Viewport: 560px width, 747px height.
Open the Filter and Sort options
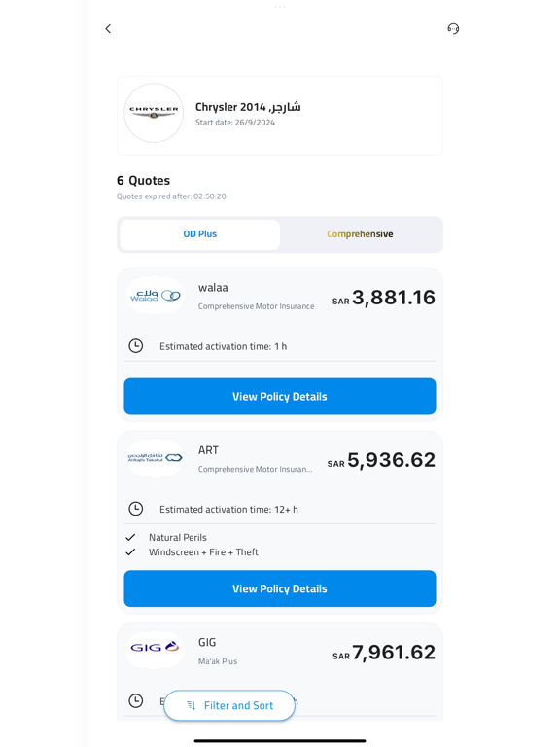point(229,705)
